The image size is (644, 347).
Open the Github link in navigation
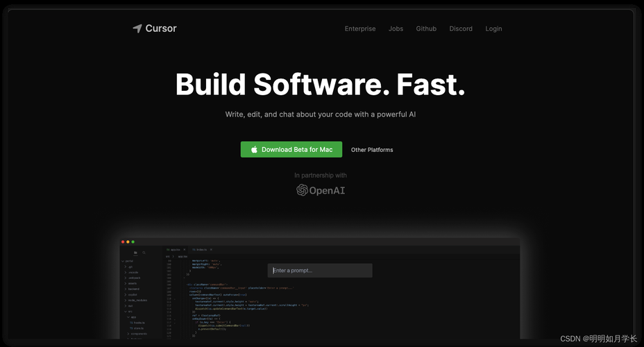(x=426, y=28)
